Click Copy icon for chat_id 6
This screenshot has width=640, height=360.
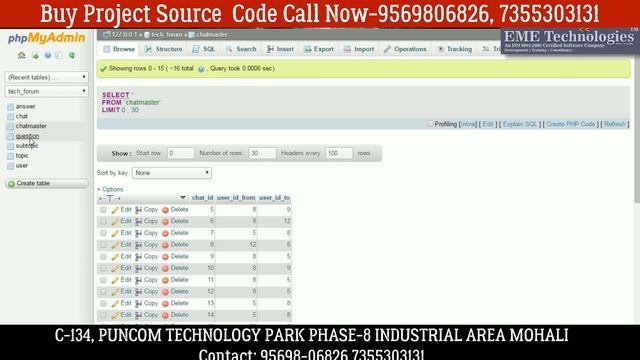coord(139,222)
